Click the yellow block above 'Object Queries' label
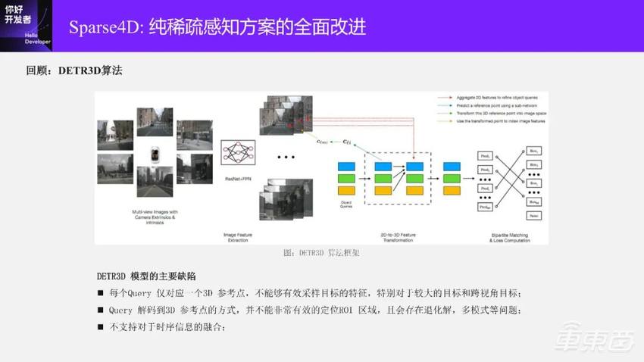Viewport: 644px width, 362px height. tap(346, 191)
